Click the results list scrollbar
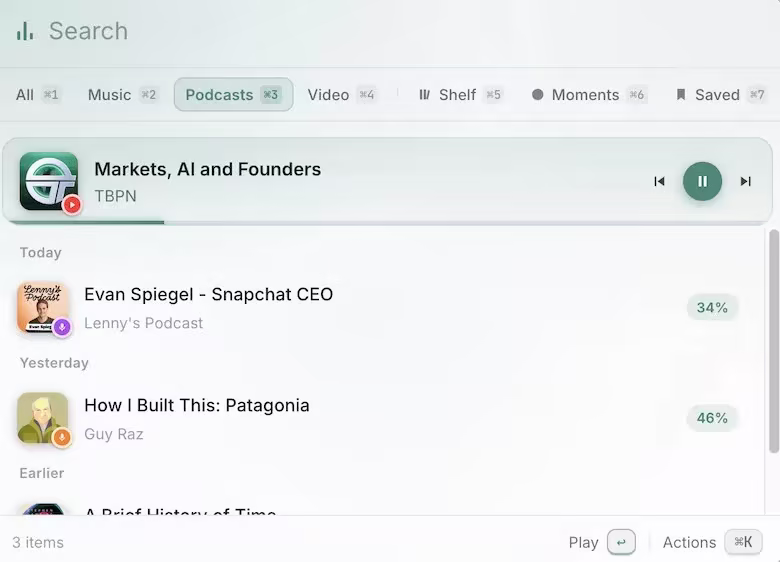The image size is (780, 562). 774,341
